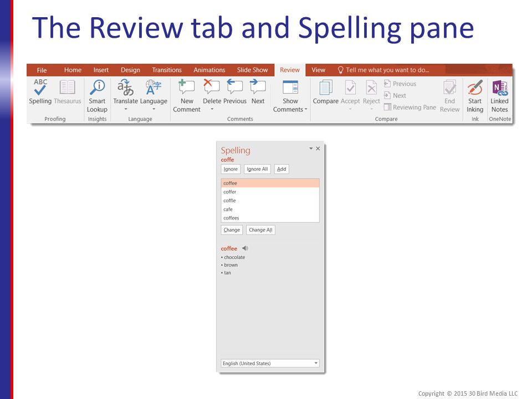This screenshot has width=532, height=399.
Task: Click the Reject change icon
Action: [371, 88]
